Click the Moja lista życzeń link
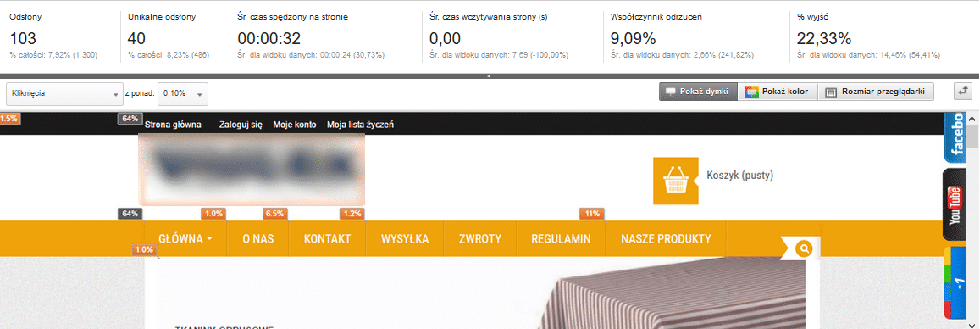Image resolution: width=980 pixels, height=329 pixels. click(361, 125)
